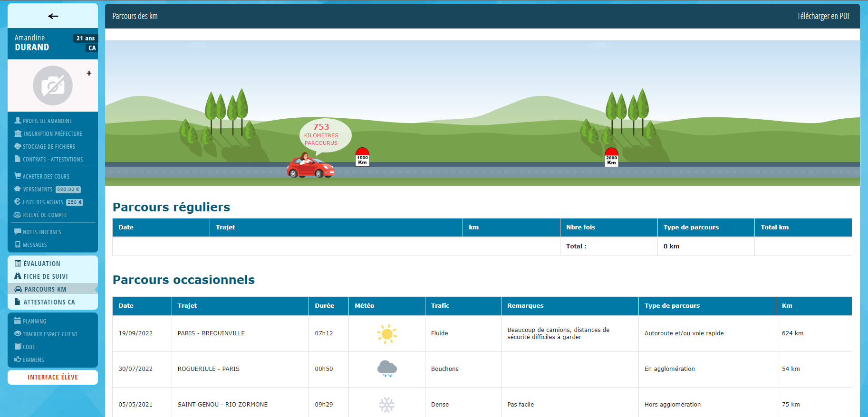
Task: Open Versements payments list
Action: (38, 190)
